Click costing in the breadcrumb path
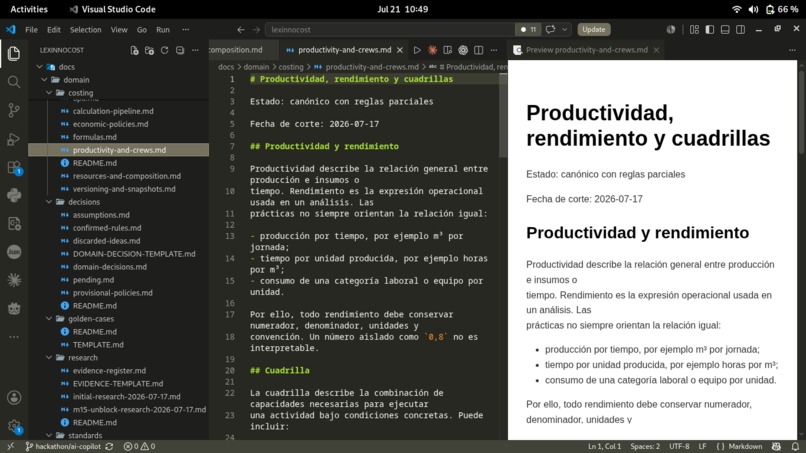 click(291, 67)
